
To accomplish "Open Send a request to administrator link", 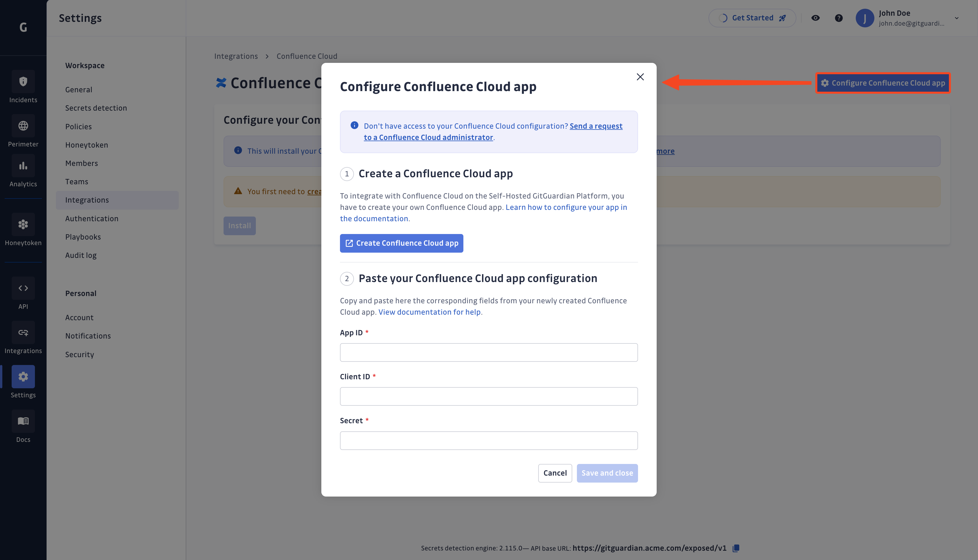I will (x=493, y=132).
